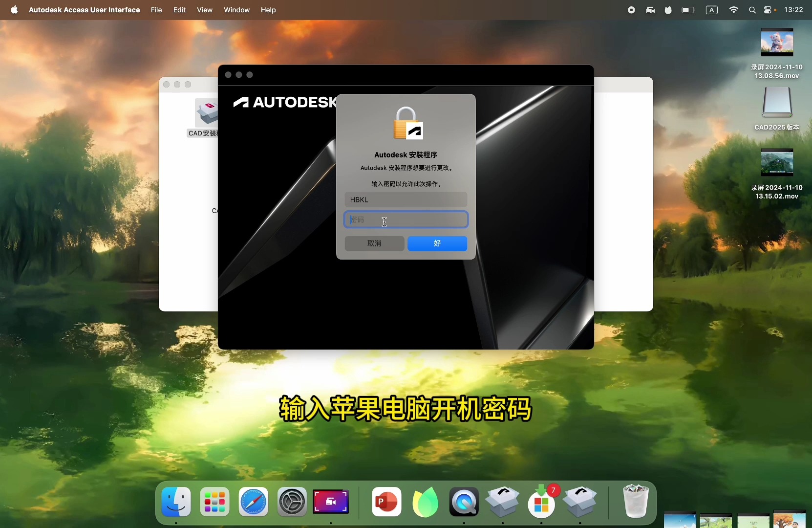Open QuickTime Player from the Dock
This screenshot has width=812, height=528.
coord(464,502)
